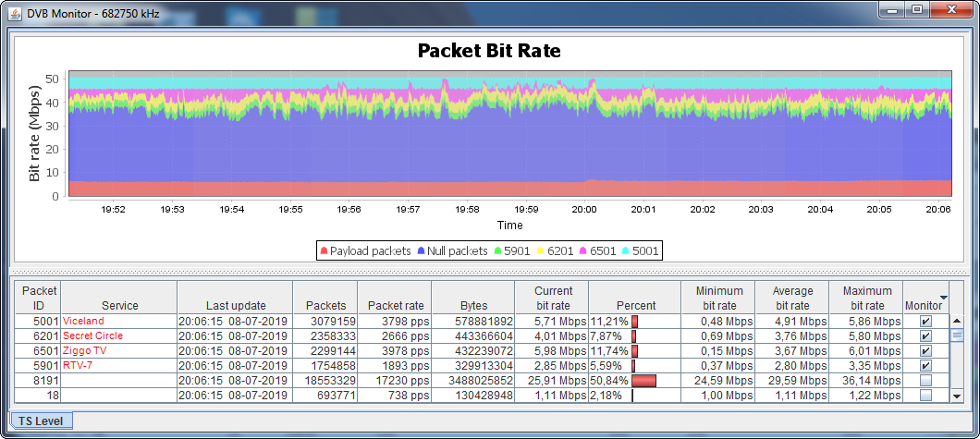Click the percent bar for packet 8191
Image resolution: width=980 pixels, height=439 pixels.
pos(643,381)
